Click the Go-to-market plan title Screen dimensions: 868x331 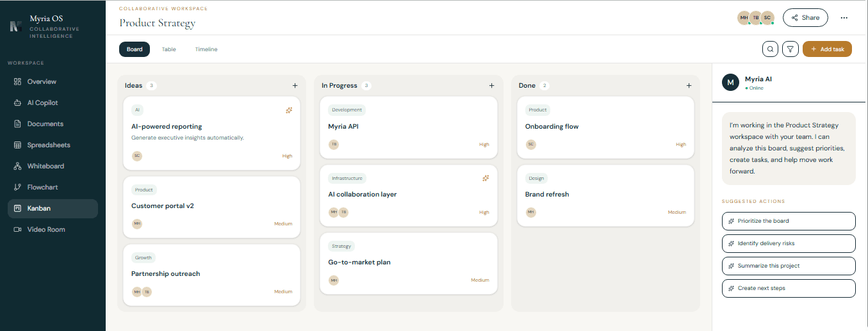click(x=359, y=262)
